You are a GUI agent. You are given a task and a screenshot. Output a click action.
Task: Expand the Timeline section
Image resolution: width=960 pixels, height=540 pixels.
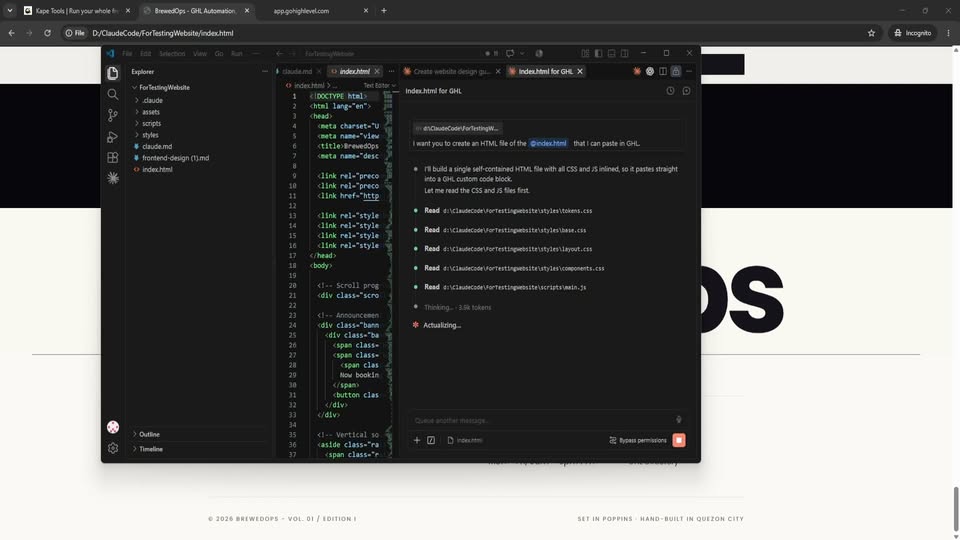coord(151,449)
